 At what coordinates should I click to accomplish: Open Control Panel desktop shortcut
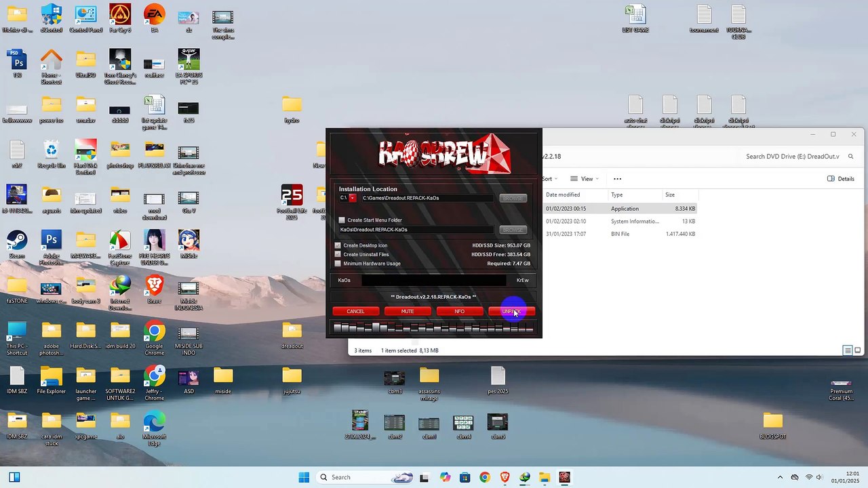[86, 18]
